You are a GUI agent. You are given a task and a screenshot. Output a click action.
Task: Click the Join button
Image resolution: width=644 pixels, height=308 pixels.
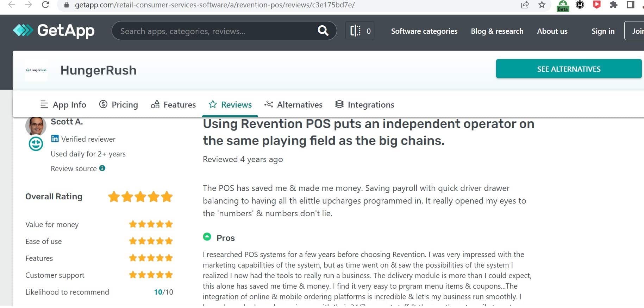pyautogui.click(x=634, y=31)
